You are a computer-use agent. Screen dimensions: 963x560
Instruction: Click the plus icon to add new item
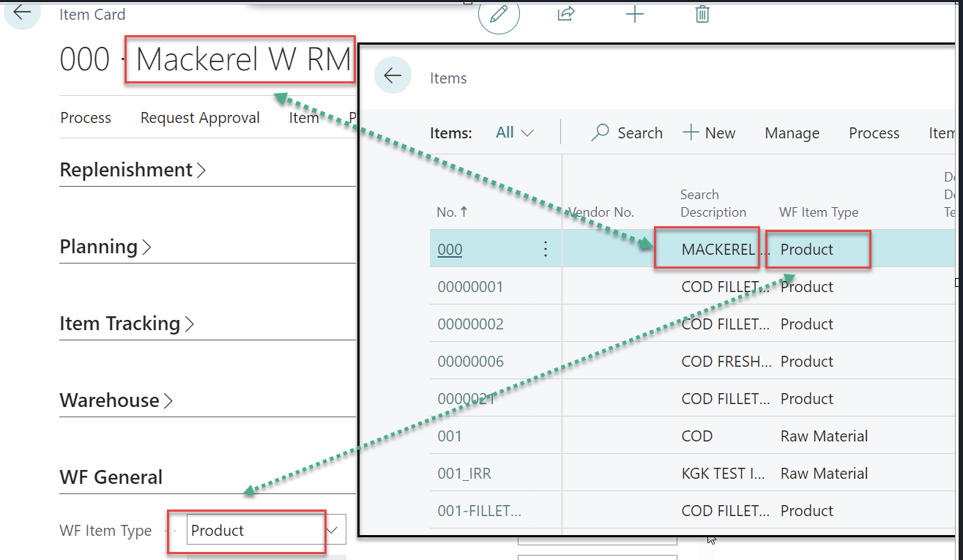pos(634,14)
